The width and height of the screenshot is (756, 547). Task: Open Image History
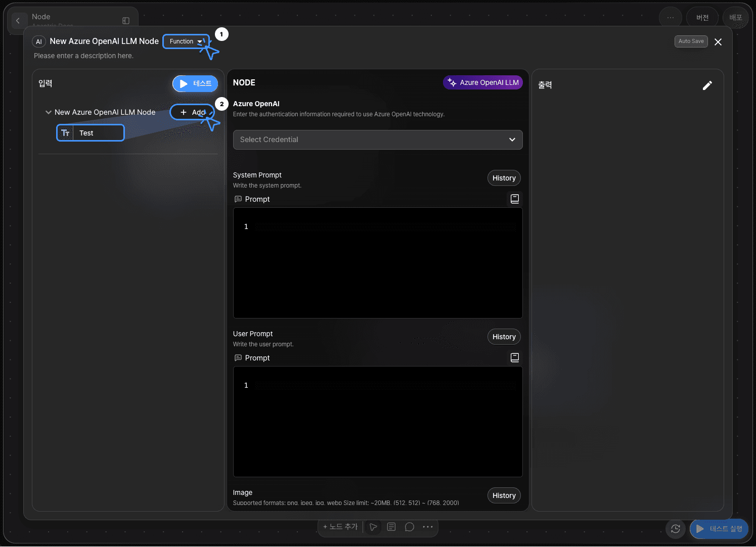(504, 495)
